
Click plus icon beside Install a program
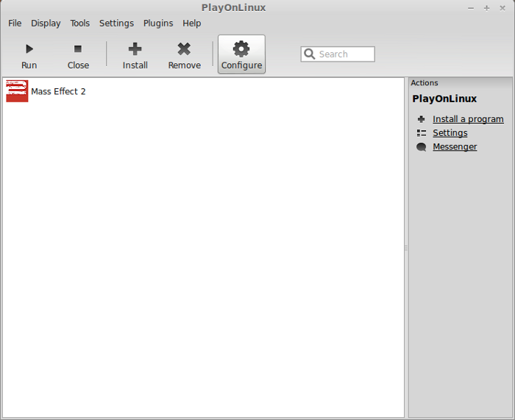pos(421,119)
